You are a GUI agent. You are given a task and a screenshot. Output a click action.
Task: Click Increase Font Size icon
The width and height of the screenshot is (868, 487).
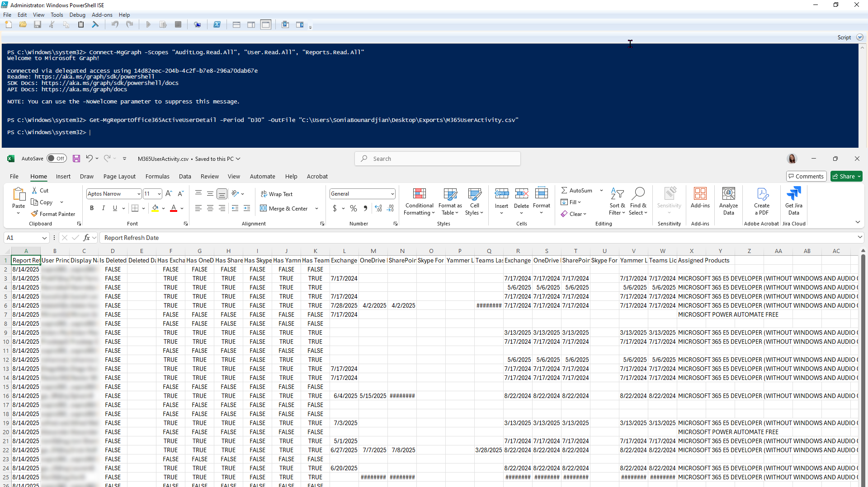169,194
